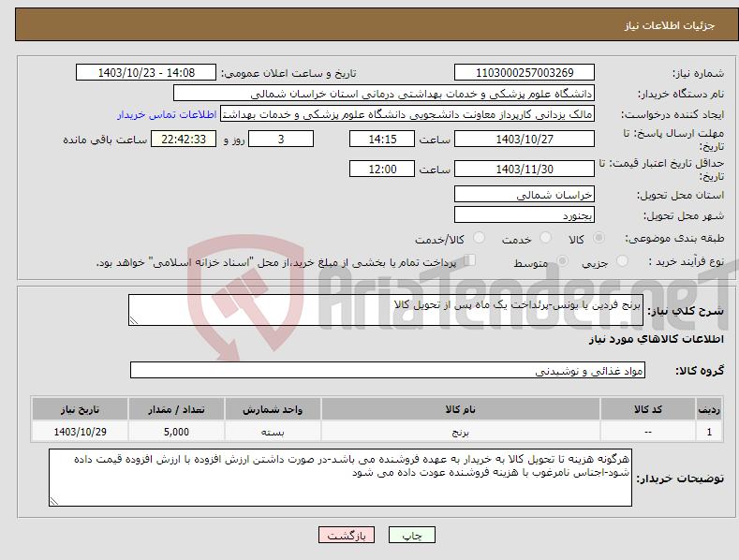Image resolution: width=739 pixels, height=560 pixels.
Task: Select the جزیی purchase type radio
Action: coord(622,261)
